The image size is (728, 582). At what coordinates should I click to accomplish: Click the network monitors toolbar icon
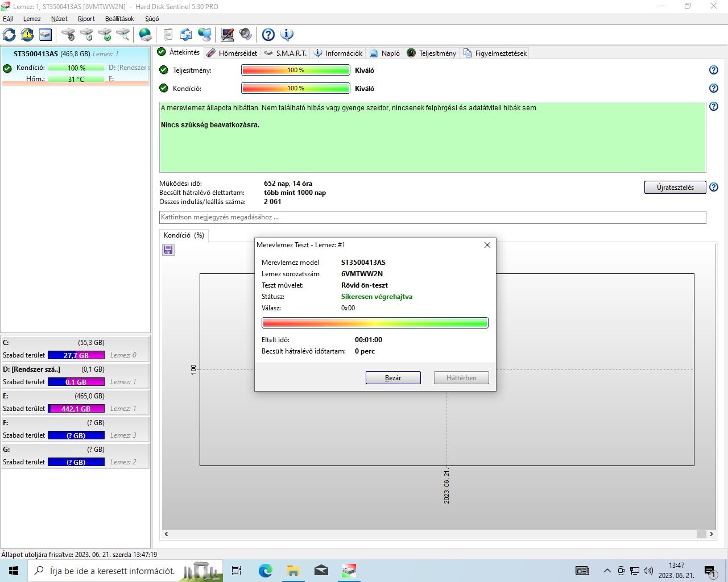(x=205, y=35)
